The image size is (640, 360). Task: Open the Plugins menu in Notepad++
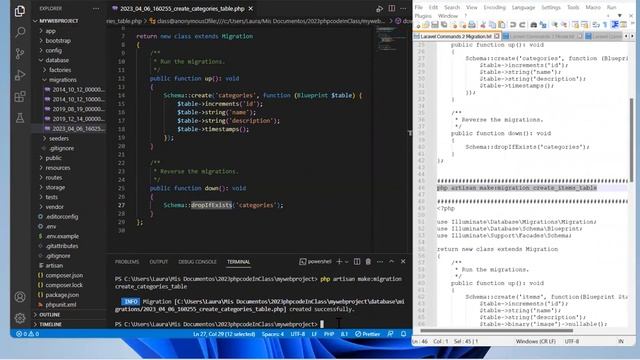pos(423,16)
